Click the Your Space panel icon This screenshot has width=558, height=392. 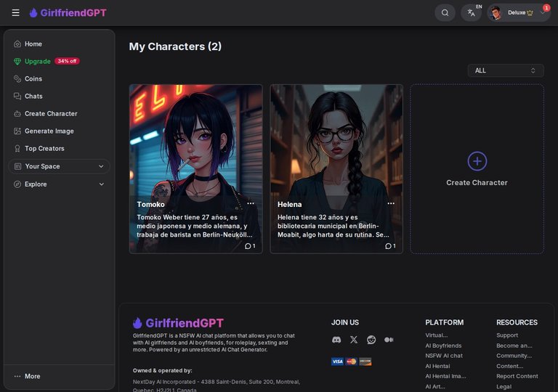[x=17, y=166]
